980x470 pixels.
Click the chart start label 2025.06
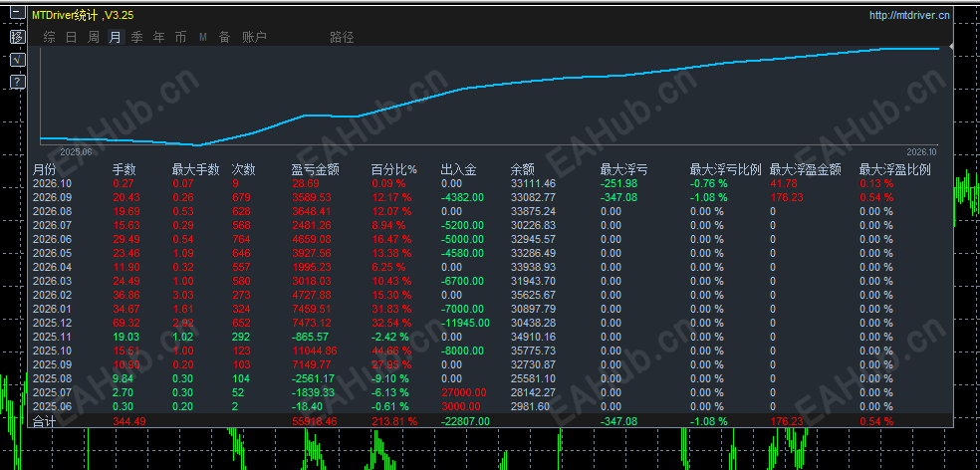tap(76, 152)
